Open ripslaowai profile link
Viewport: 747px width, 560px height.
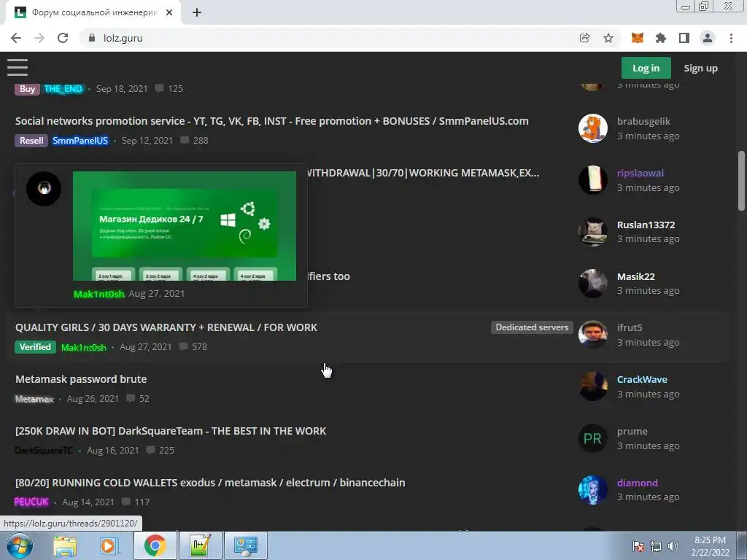640,173
